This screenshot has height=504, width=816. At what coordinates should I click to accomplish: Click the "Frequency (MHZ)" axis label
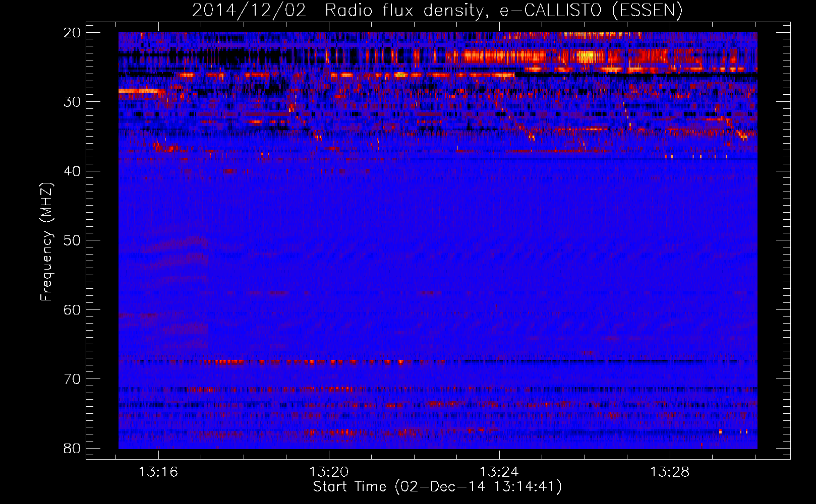[46, 242]
